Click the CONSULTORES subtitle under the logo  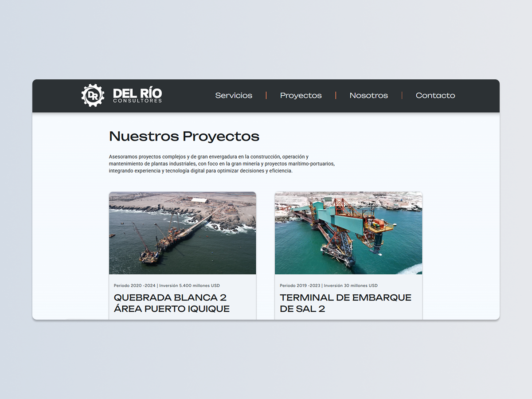coord(137,101)
